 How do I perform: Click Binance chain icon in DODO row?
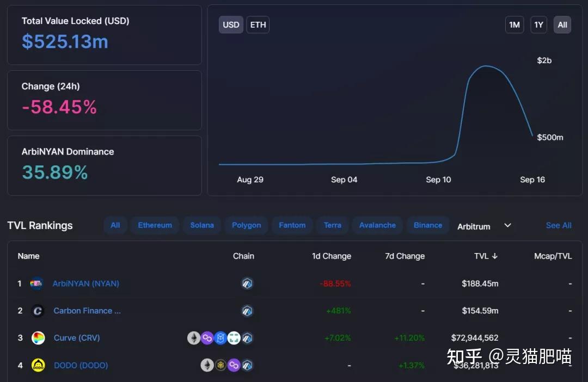coord(220,365)
